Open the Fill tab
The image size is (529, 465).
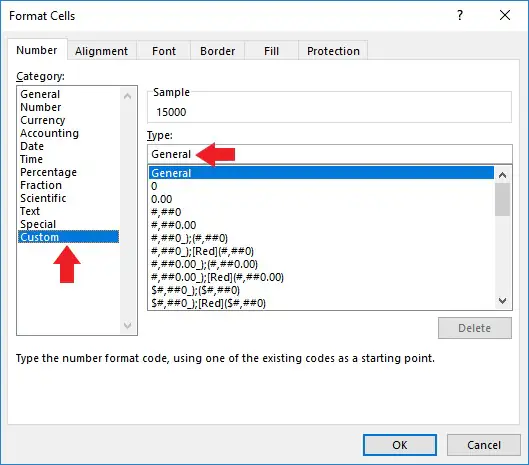click(272, 51)
